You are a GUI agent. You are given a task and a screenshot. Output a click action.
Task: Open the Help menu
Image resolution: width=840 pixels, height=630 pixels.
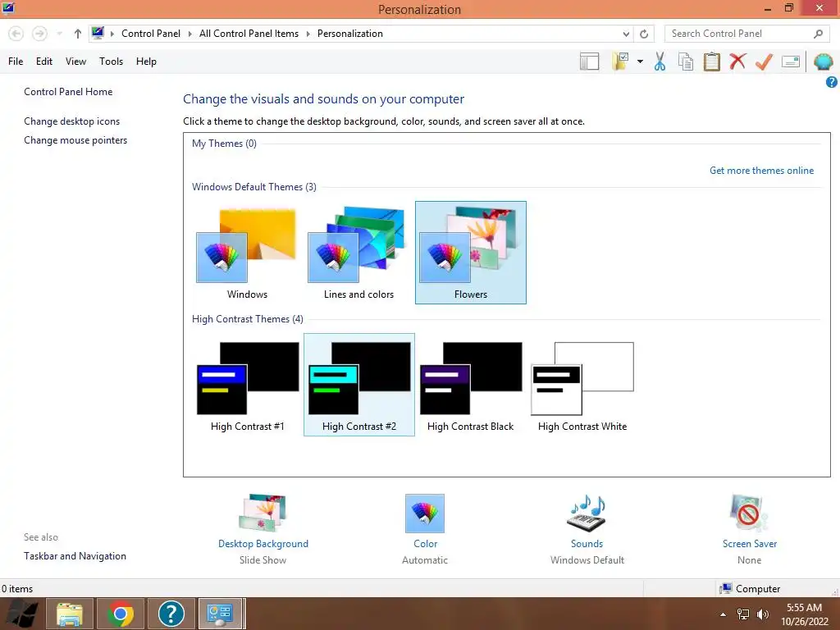pos(146,62)
